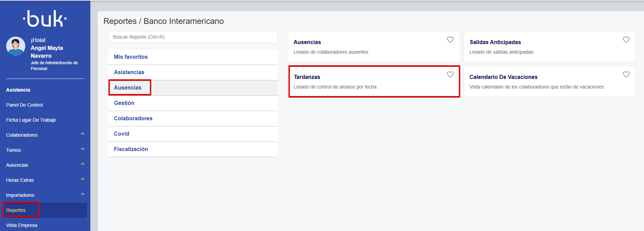This screenshot has width=644, height=231.
Task: Expand the Ausencias chevron in the sidebar
Action: [82, 164]
